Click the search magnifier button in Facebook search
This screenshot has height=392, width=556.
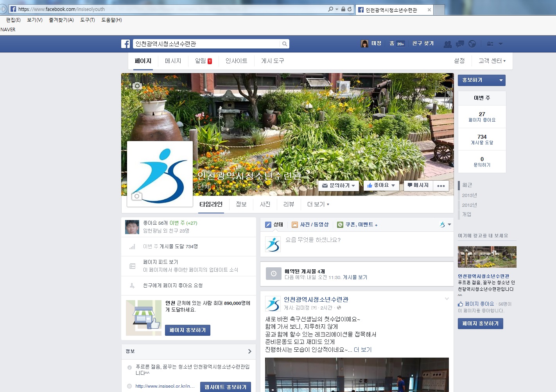pos(285,44)
